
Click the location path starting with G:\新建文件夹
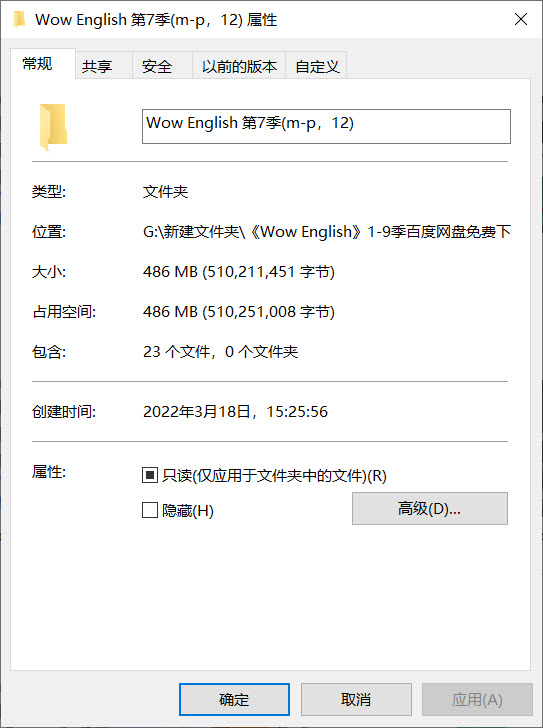[327, 231]
